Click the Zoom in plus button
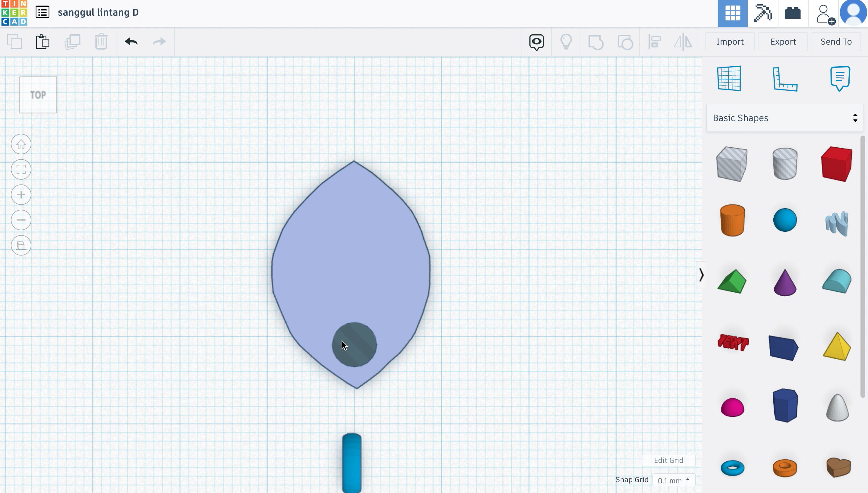868x493 pixels. (21, 195)
